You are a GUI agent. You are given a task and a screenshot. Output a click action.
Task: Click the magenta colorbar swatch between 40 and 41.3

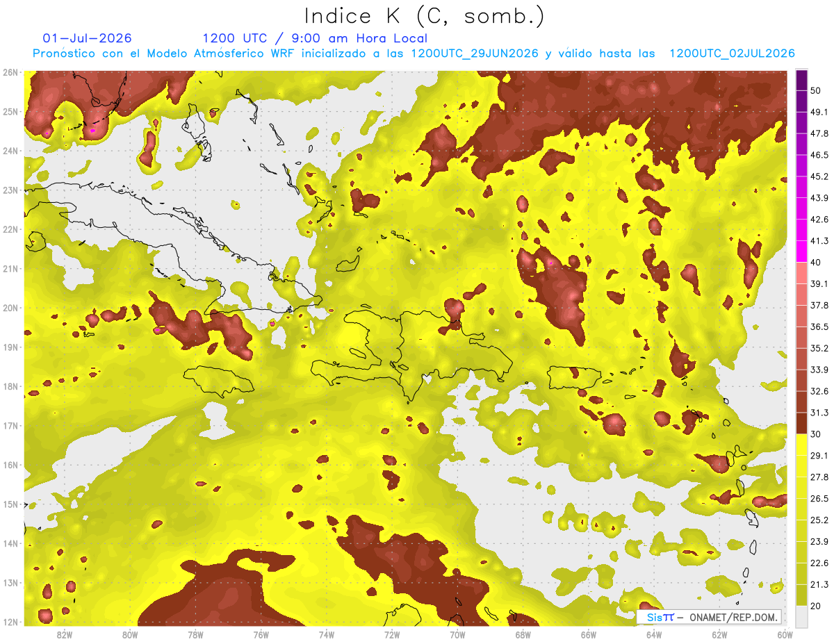tap(801, 252)
